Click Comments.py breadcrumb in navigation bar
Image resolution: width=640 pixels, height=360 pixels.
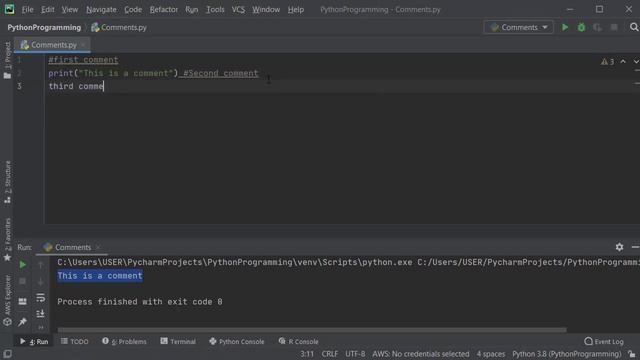tap(119, 27)
